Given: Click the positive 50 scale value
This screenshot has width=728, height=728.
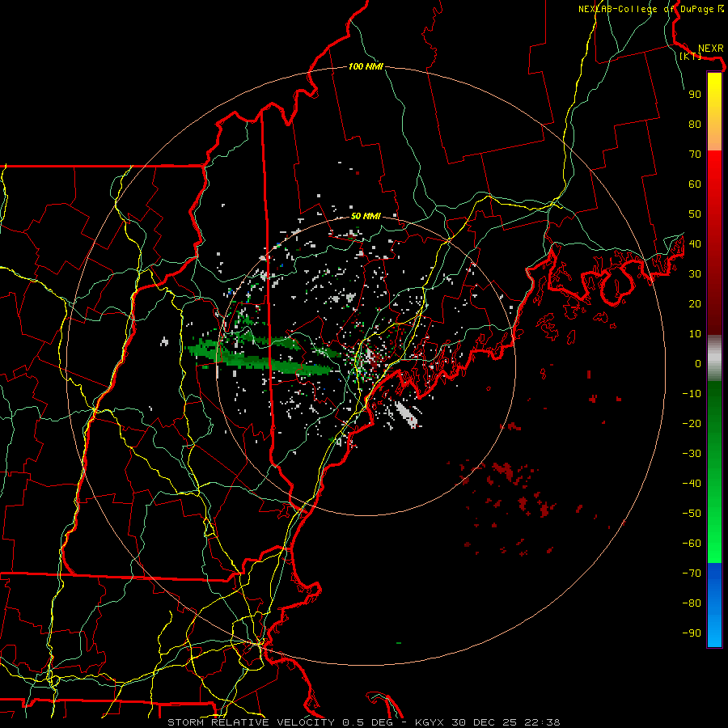Looking at the screenshot, I should coord(695,214).
